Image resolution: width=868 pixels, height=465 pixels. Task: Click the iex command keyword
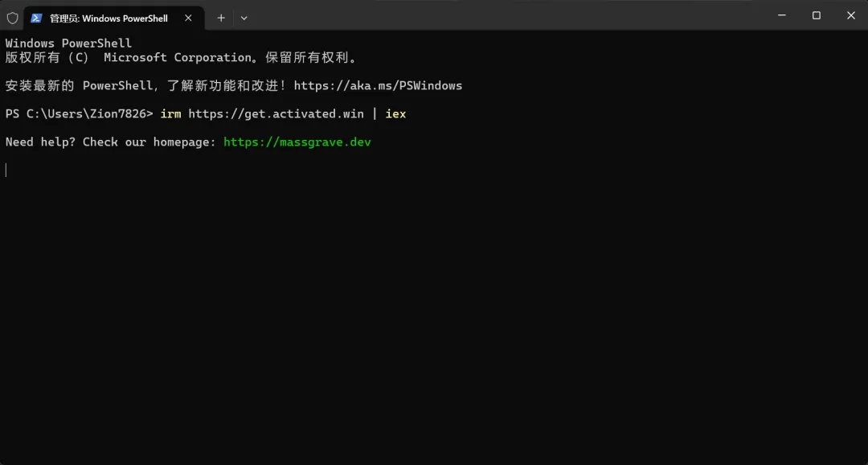click(x=395, y=113)
